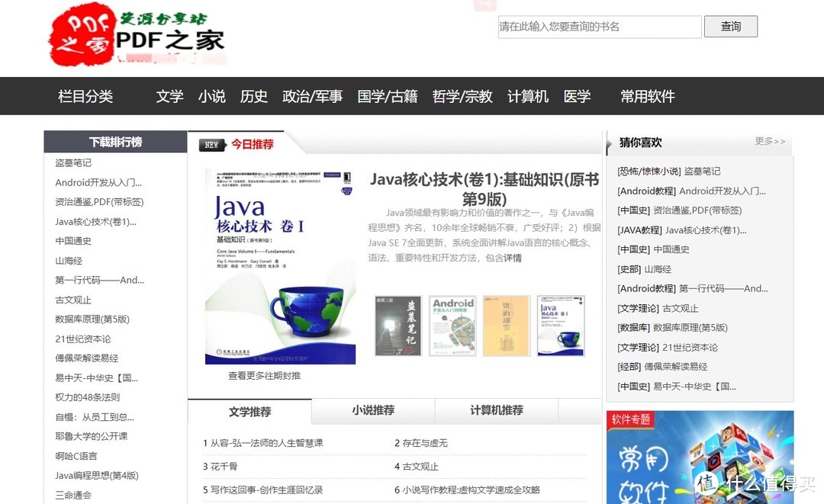The image size is (824, 504).
Task: Open 1 从容-弘一法师的人生智慧课
Action: (262, 443)
